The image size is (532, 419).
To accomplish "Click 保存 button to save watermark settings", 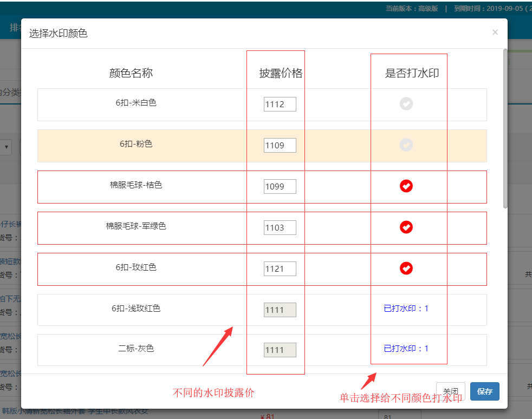I will pyautogui.click(x=484, y=391).
